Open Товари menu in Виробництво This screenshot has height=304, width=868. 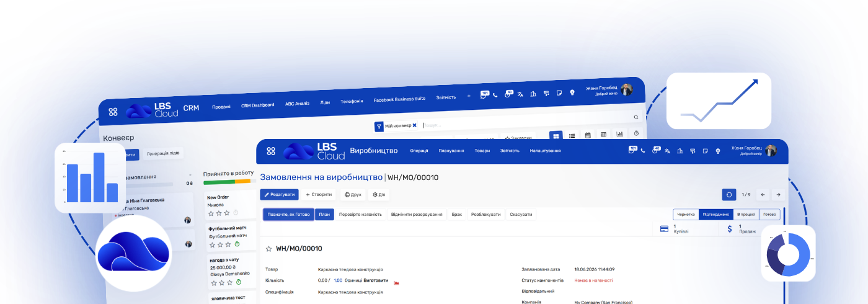482,151
